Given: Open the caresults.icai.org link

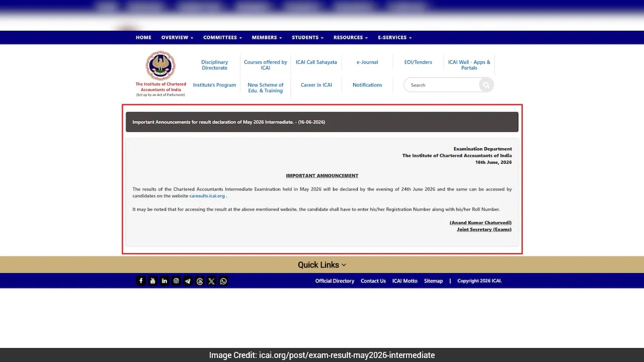Looking at the screenshot, I should pyautogui.click(x=207, y=196).
